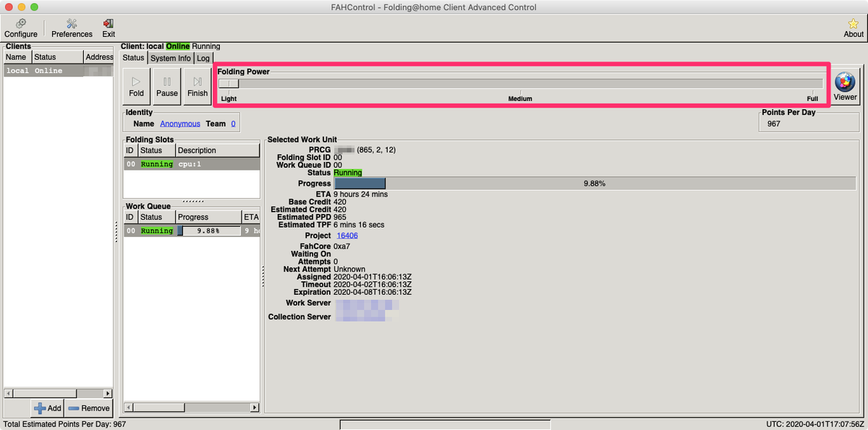Click the ETA column header in Work Queue
Viewport: 868px width, 430px height.
(251, 217)
